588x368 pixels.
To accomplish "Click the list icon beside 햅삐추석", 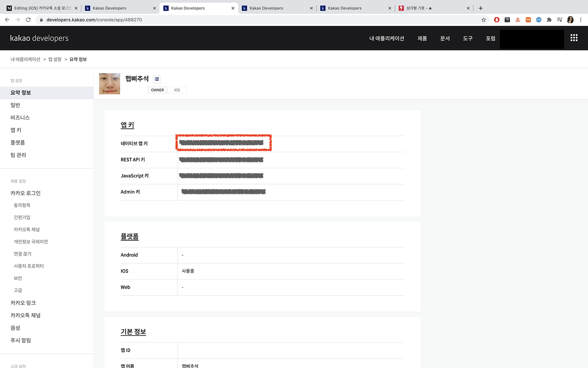I will tap(157, 79).
